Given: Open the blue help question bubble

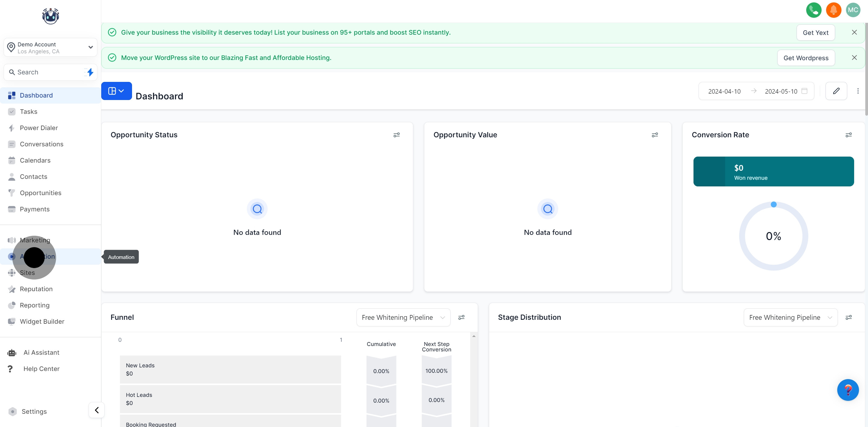Looking at the screenshot, I should pos(848,390).
